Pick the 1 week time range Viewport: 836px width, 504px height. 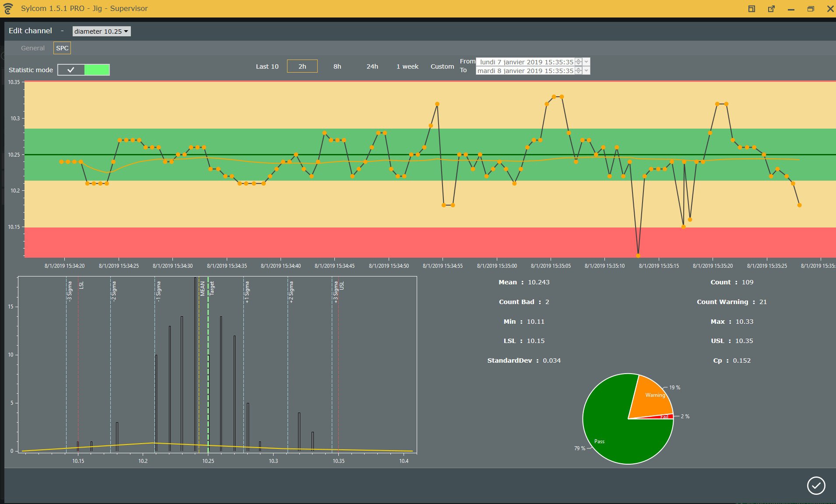[x=407, y=66]
